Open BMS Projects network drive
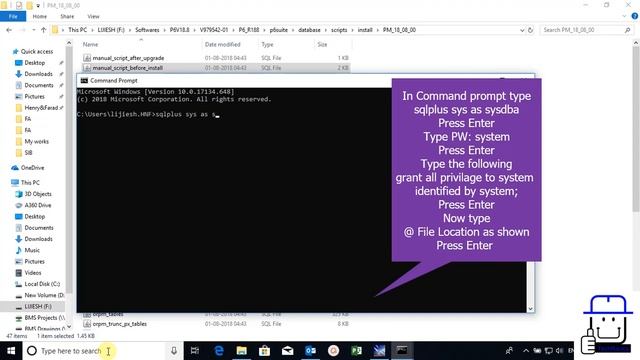The image size is (640, 360). click(x=44, y=318)
